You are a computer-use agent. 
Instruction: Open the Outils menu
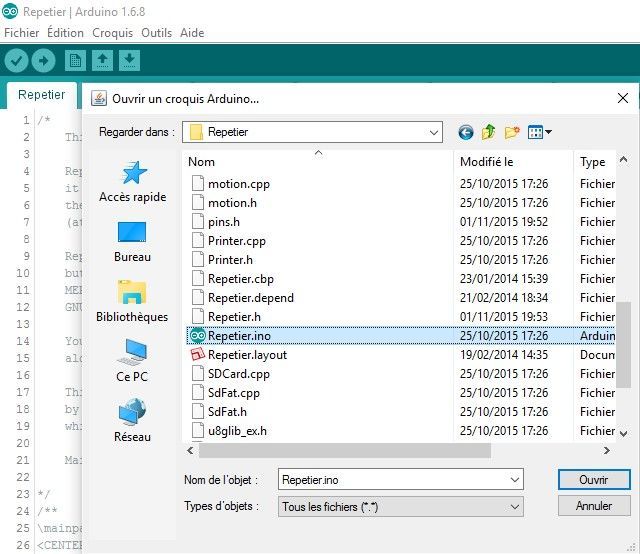click(x=156, y=33)
